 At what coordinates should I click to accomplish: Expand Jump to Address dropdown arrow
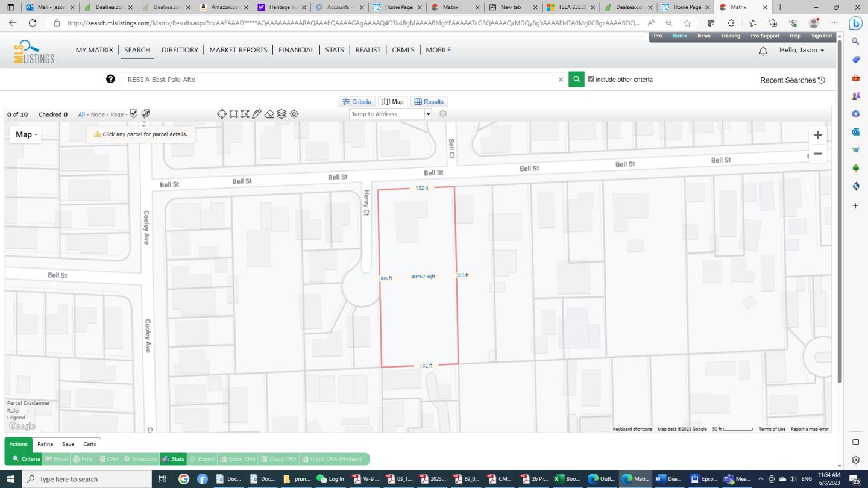428,114
